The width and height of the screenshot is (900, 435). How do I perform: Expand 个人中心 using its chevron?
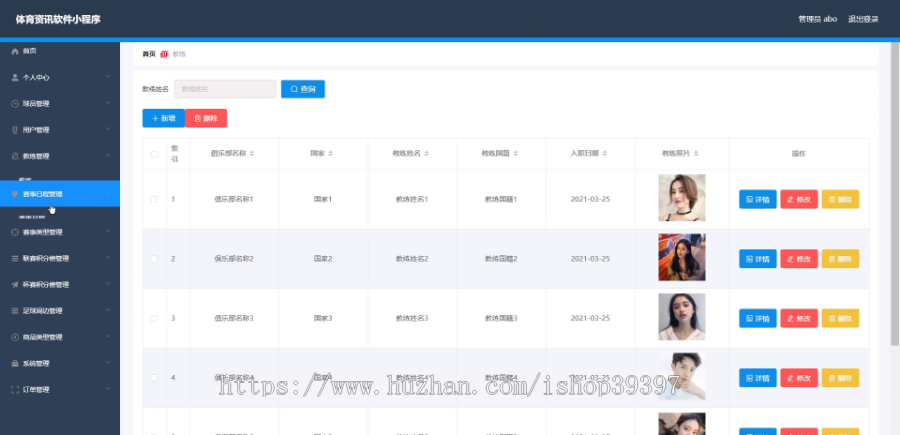coord(108,77)
